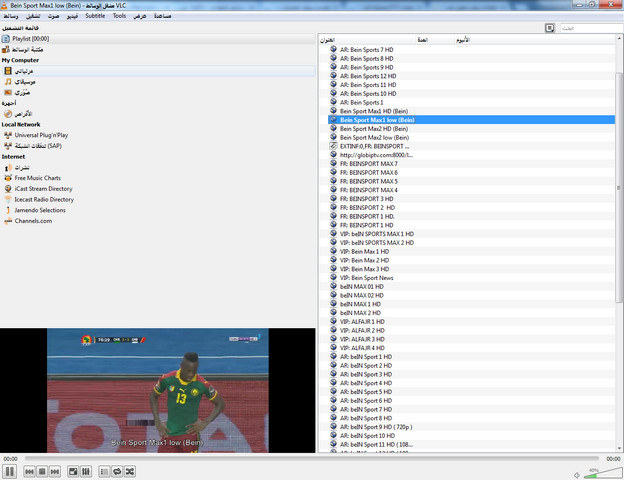This screenshot has width=624, height=480.
Task: Change playlist view mode icon near search
Action: pos(550,28)
